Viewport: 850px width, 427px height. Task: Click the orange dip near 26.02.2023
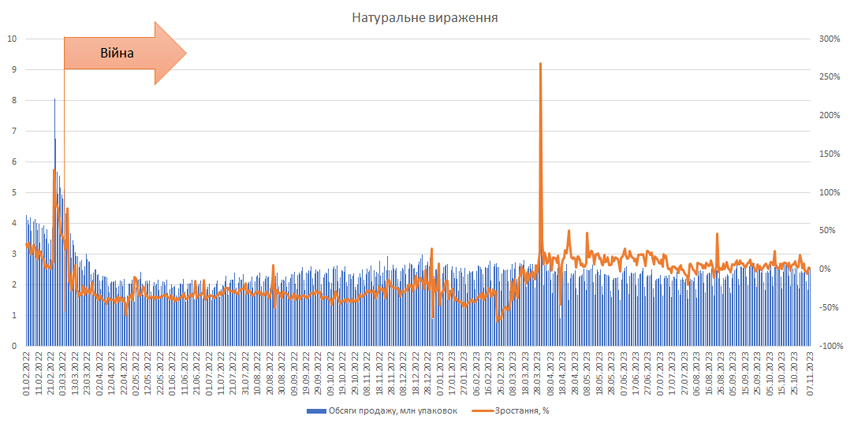(497, 319)
